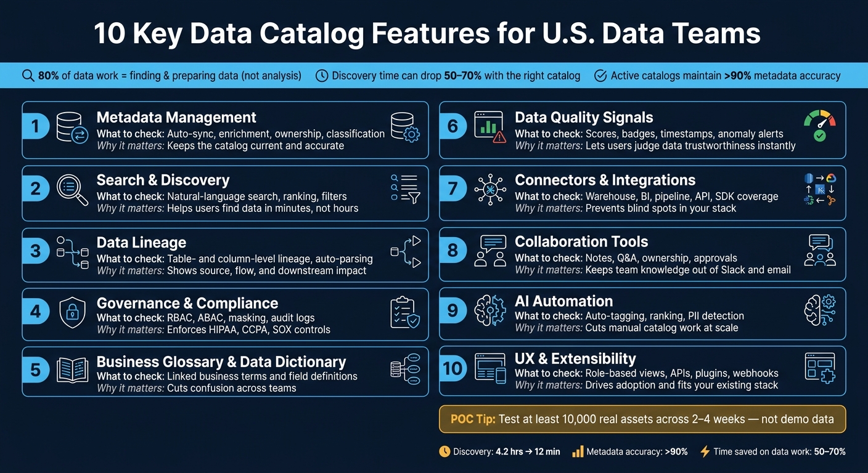The height and width of the screenshot is (473, 868).
Task: Click the integration logos grid in Connectors card
Action: 820,189
